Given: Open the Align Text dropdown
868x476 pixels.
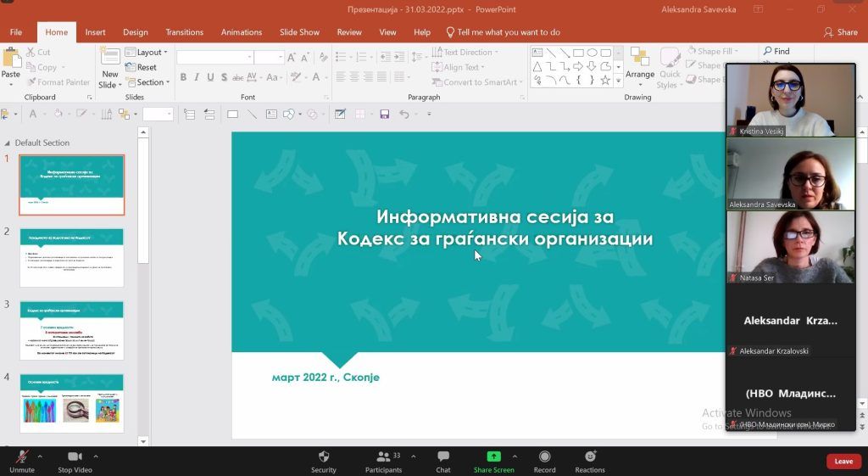Looking at the screenshot, I should tap(458, 67).
